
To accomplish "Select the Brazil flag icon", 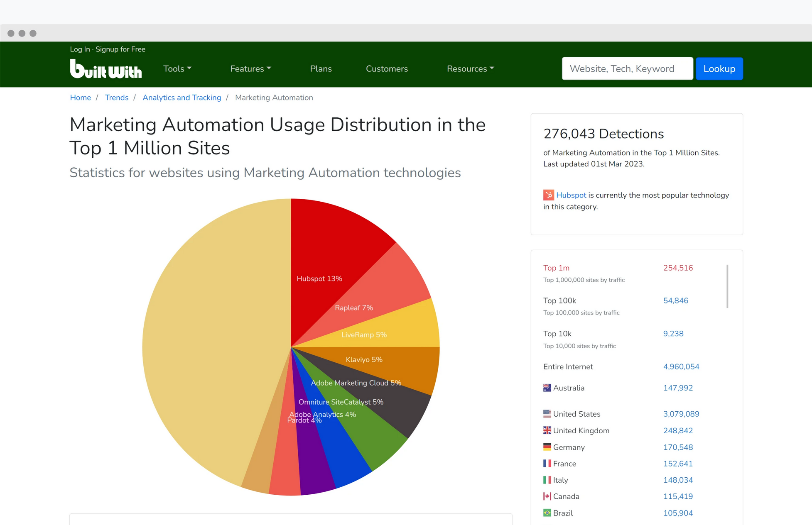I will coord(547,513).
